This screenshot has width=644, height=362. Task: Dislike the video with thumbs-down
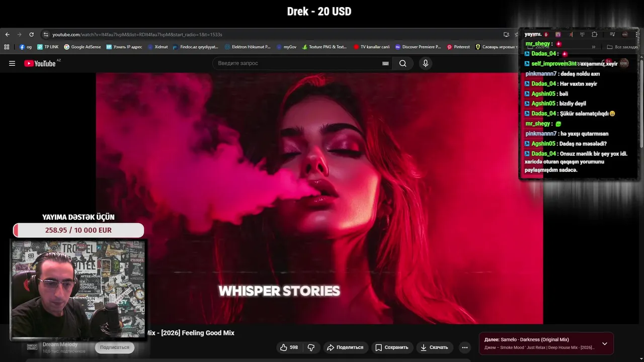tap(311, 347)
